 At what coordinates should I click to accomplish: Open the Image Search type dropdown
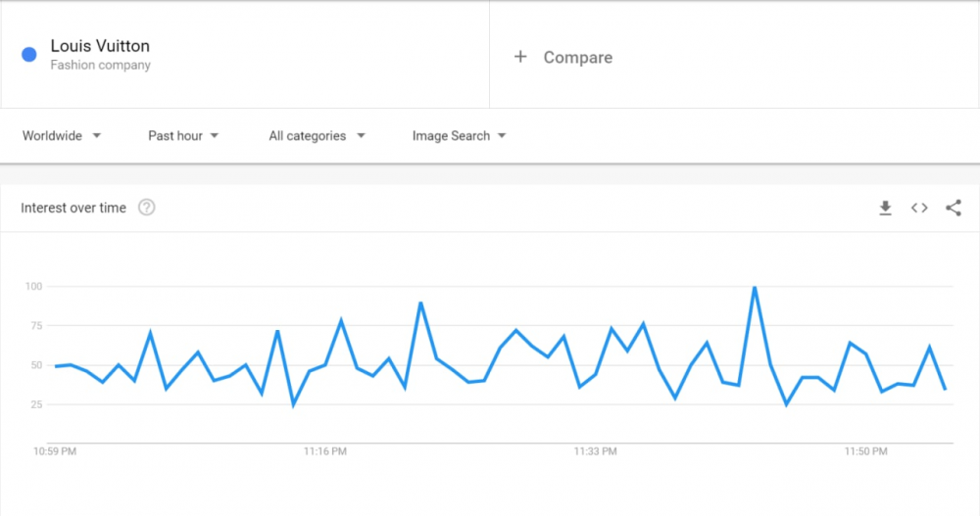tap(459, 135)
